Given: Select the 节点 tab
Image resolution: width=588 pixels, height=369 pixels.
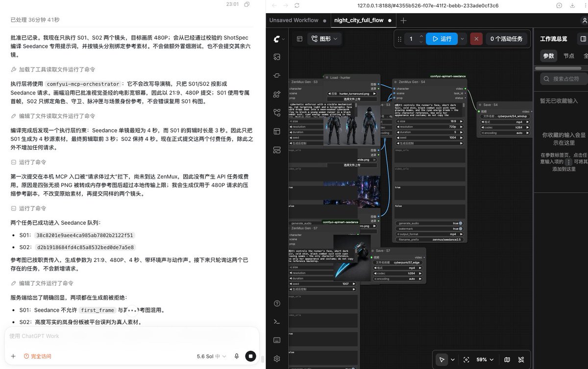Looking at the screenshot, I should point(568,56).
